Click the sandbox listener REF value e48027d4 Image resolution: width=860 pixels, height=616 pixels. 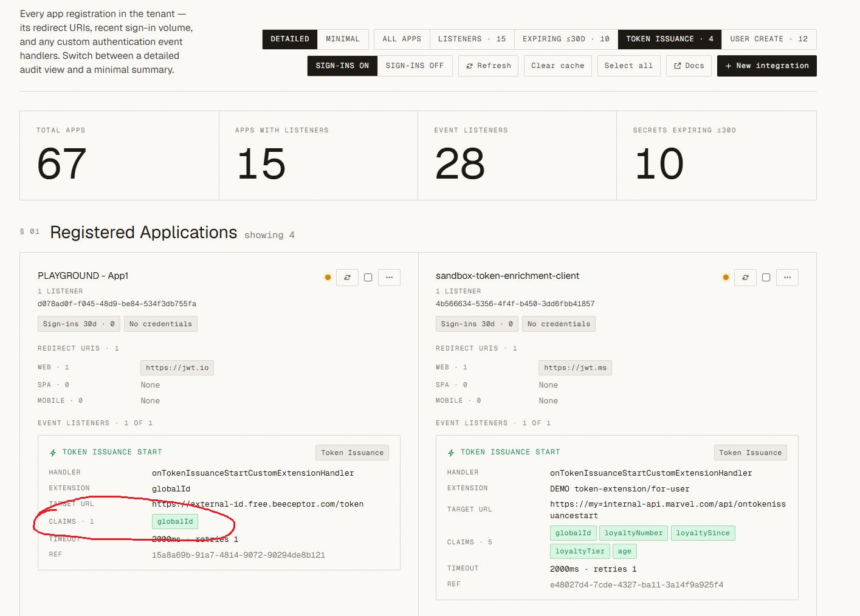pyautogui.click(x=636, y=584)
